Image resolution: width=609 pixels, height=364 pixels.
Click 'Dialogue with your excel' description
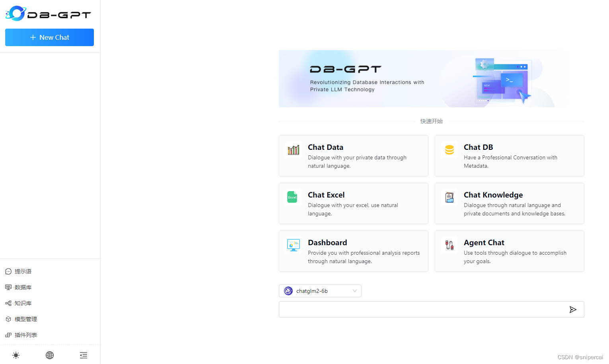(353, 209)
